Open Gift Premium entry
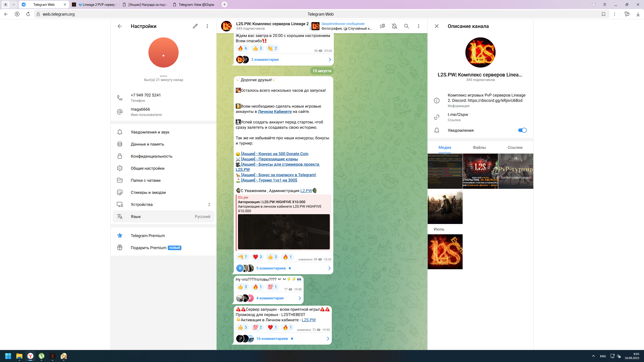The height and width of the screenshot is (362, 644). [164, 248]
